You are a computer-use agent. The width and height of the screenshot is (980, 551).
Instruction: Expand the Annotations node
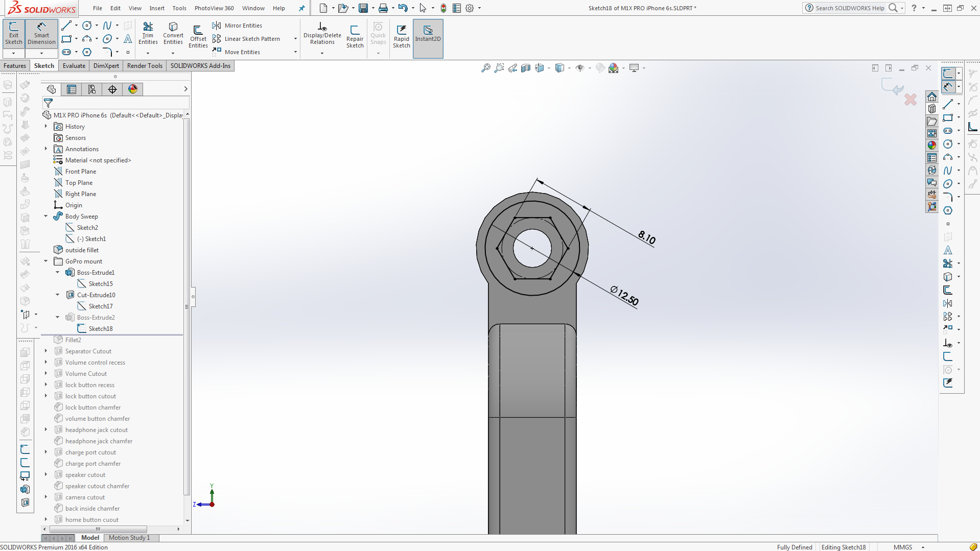46,149
